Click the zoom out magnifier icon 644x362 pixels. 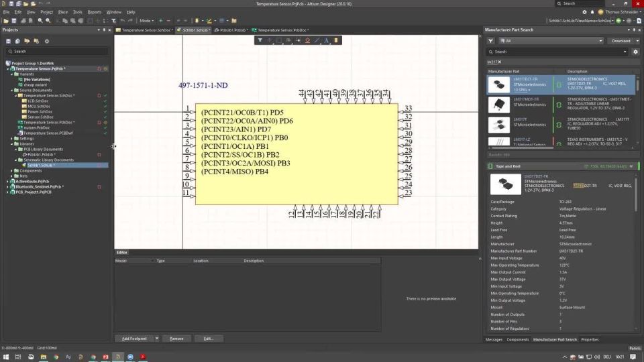[48, 21]
